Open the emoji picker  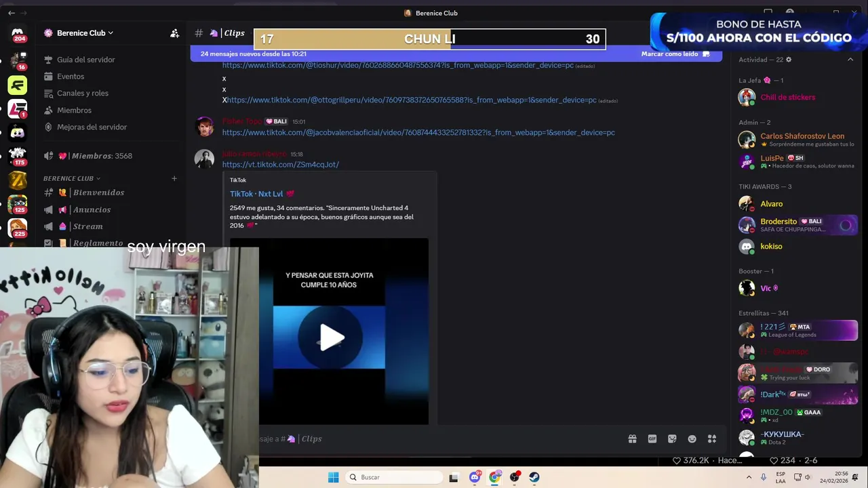click(692, 439)
